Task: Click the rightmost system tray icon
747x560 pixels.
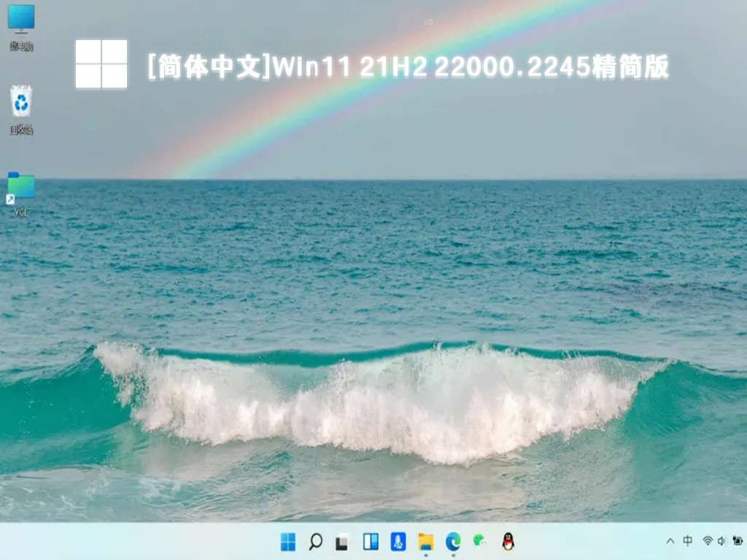Action: [x=737, y=541]
